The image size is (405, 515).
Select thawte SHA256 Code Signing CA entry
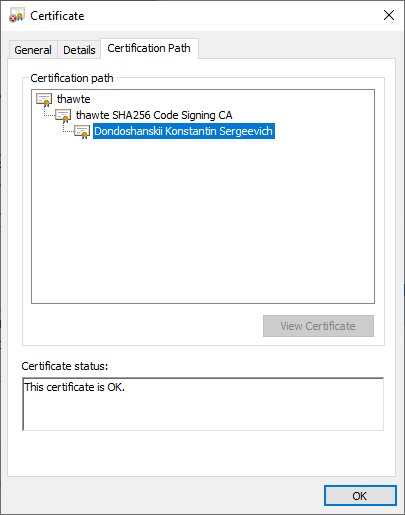click(x=154, y=115)
